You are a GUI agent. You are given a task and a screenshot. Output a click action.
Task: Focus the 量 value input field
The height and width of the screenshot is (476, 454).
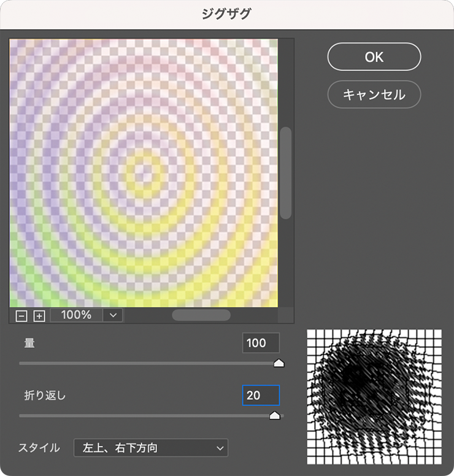coord(261,343)
